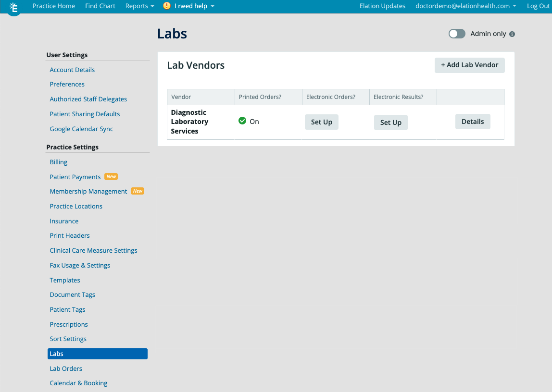Open Insurance settings
Viewport: 552px width, 392px height.
64,221
